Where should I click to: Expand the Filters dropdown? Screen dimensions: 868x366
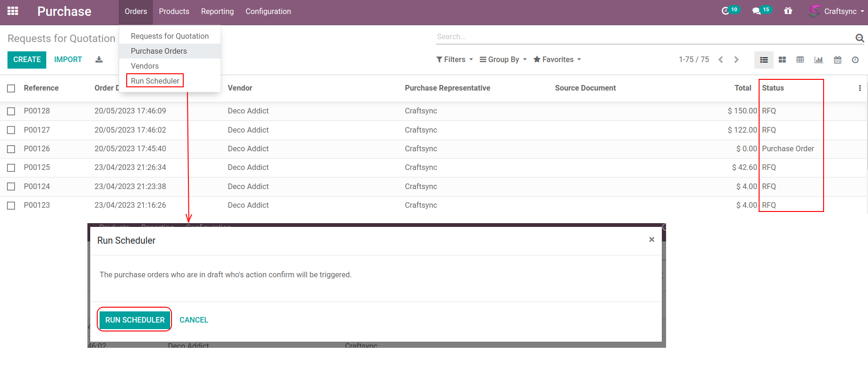(x=454, y=60)
